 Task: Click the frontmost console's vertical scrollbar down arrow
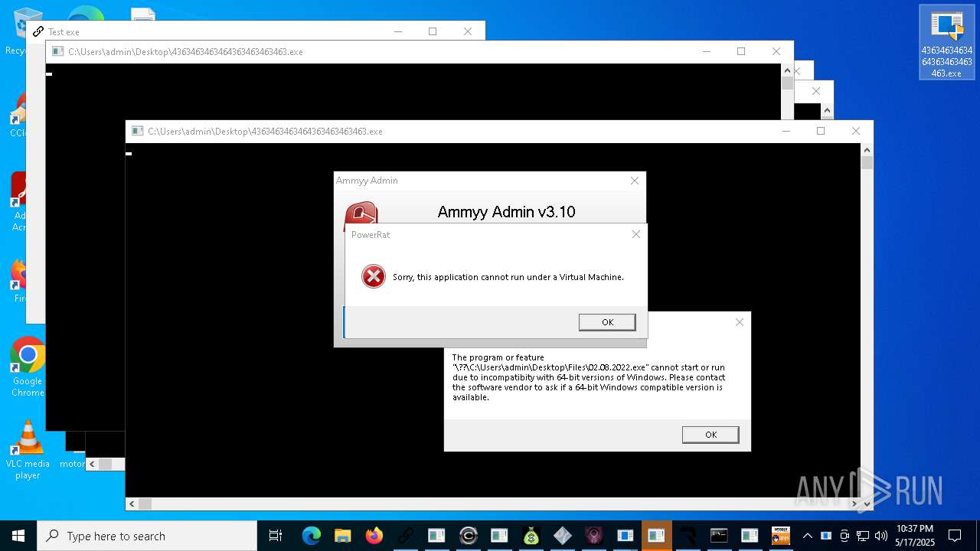click(x=867, y=504)
